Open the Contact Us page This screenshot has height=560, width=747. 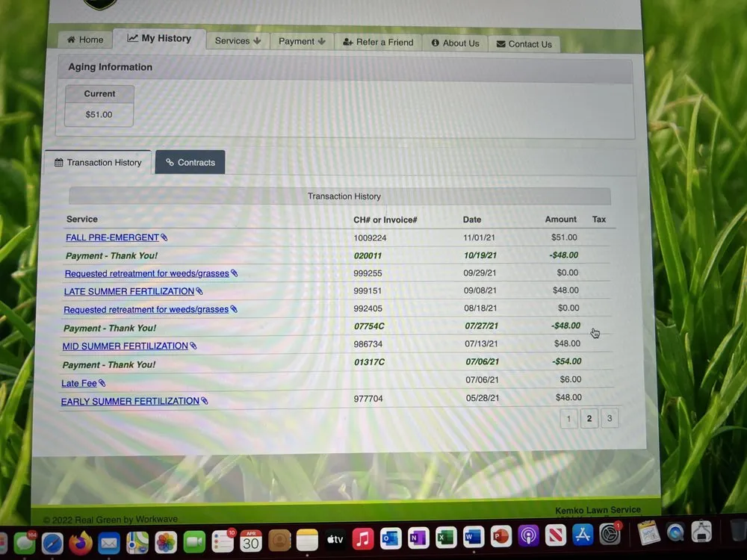(x=524, y=44)
